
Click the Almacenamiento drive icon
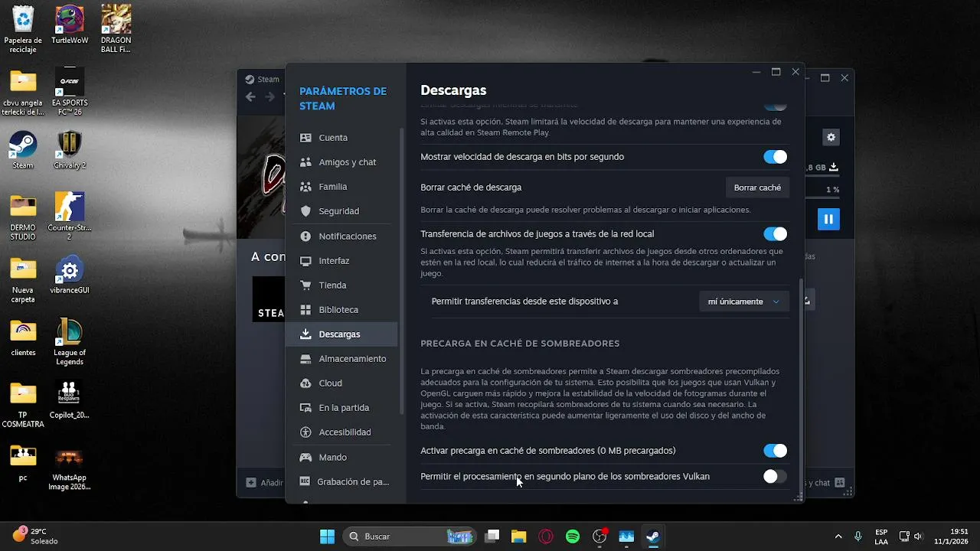pos(305,359)
